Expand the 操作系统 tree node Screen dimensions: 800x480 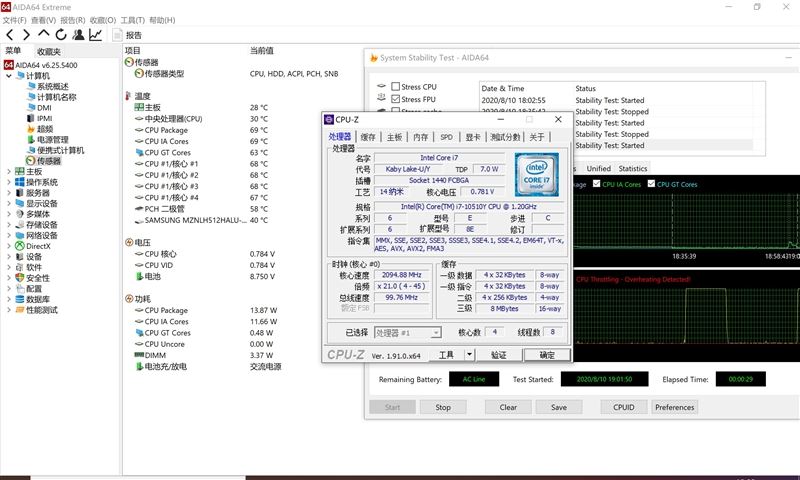coord(9,182)
